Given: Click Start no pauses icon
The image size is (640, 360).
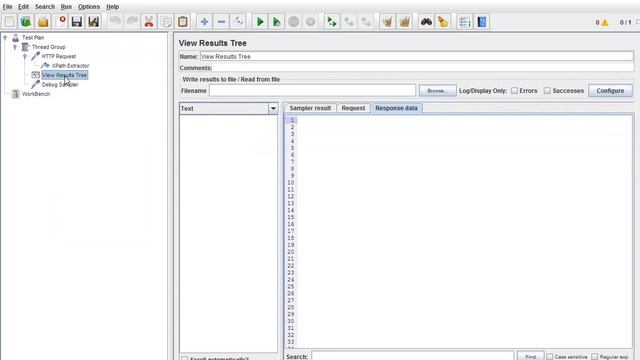Looking at the screenshot, I should 277,22.
